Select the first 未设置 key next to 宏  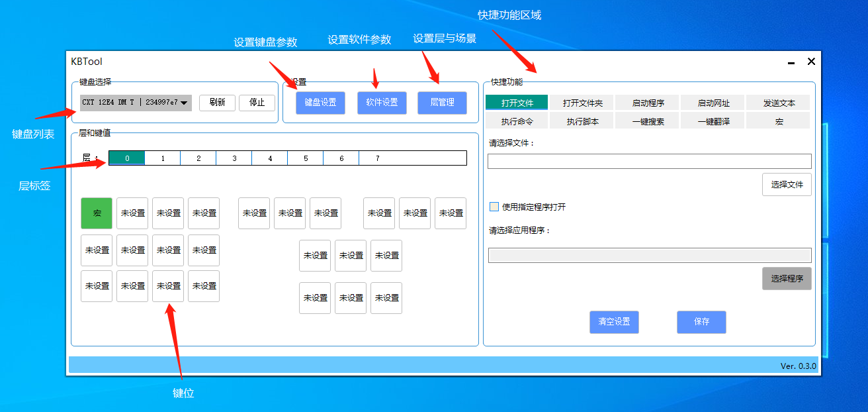click(x=132, y=213)
